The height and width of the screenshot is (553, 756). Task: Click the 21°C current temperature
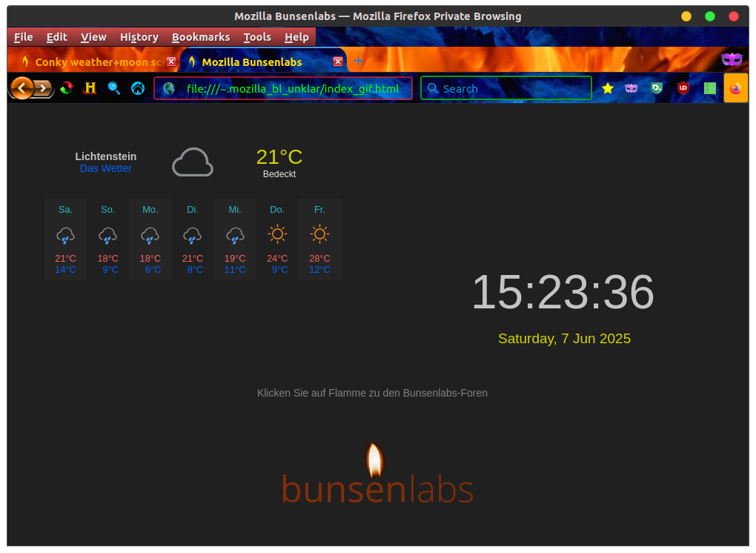(x=279, y=157)
